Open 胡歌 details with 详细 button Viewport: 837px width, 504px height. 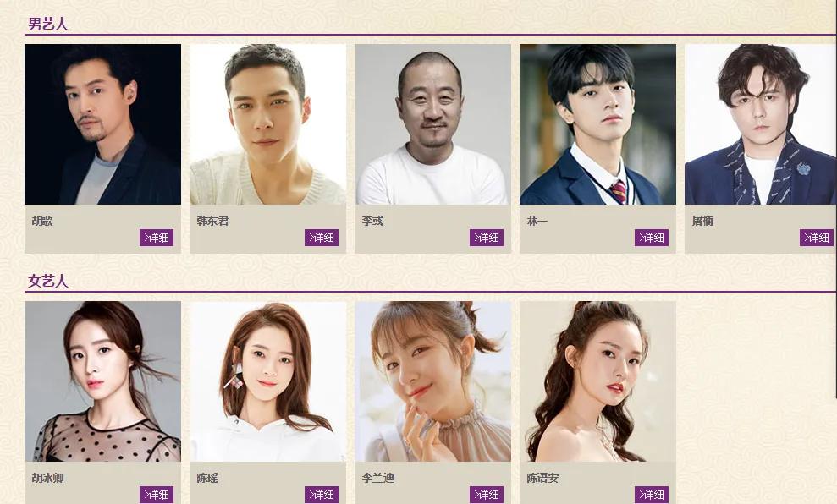(157, 238)
